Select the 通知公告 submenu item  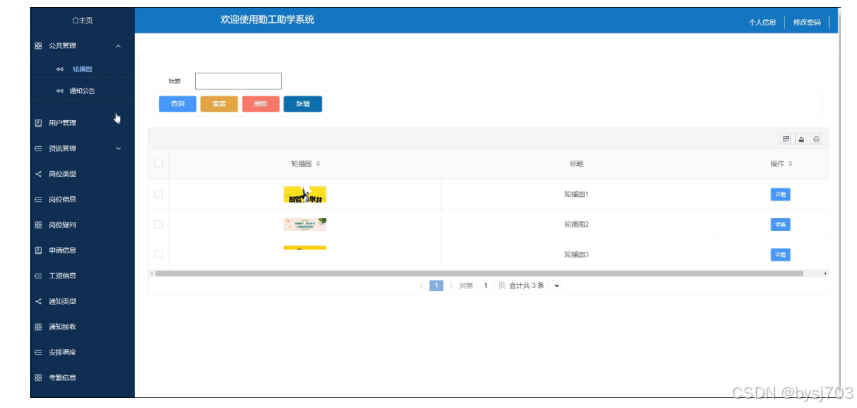(x=83, y=91)
